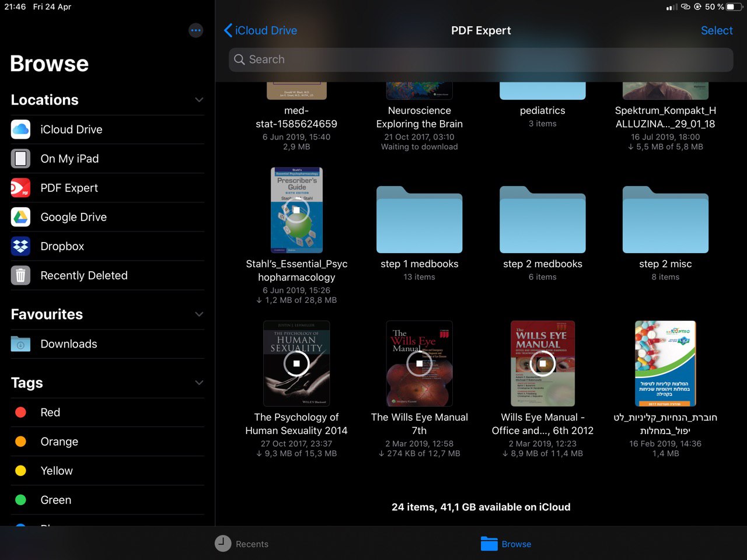Go back to iCloud Drive

tap(260, 30)
